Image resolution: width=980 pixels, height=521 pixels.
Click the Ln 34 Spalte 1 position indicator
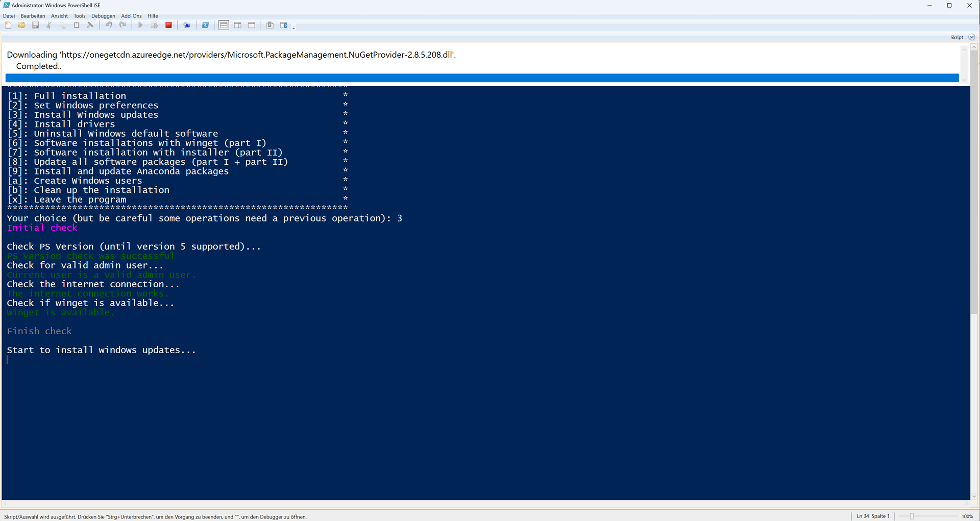pos(873,516)
